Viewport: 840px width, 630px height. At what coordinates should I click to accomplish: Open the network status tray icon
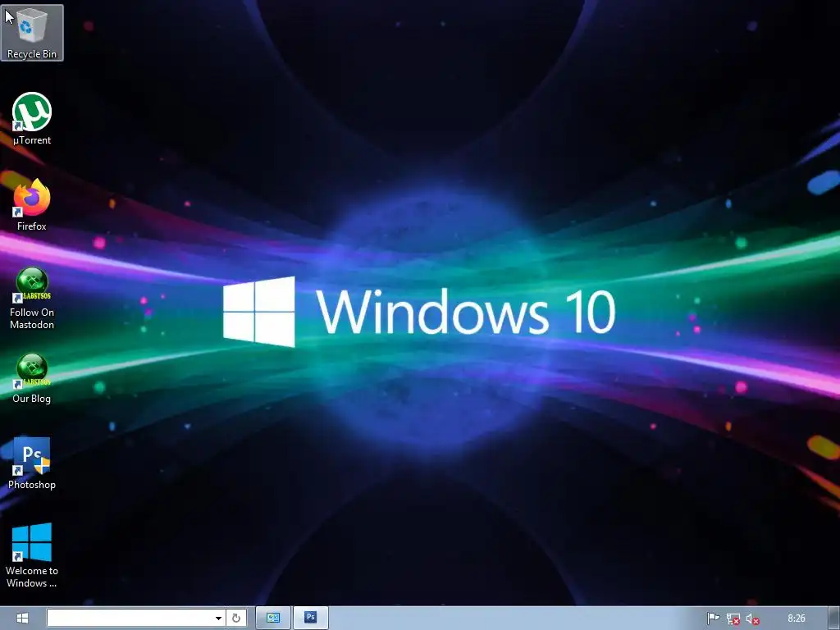[x=733, y=619]
